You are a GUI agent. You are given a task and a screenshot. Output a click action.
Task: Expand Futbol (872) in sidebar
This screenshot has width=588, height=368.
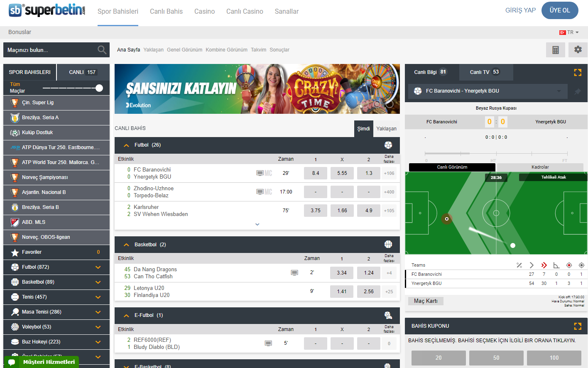[98, 267]
